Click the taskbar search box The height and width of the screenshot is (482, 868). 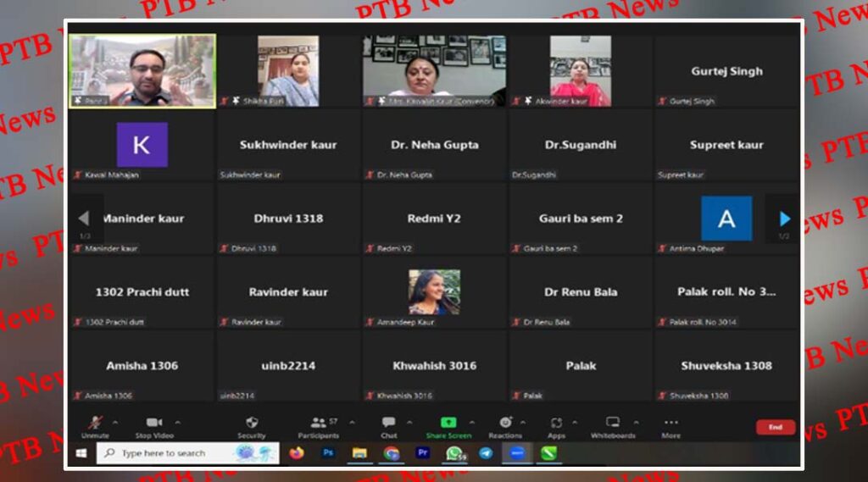coord(188,453)
